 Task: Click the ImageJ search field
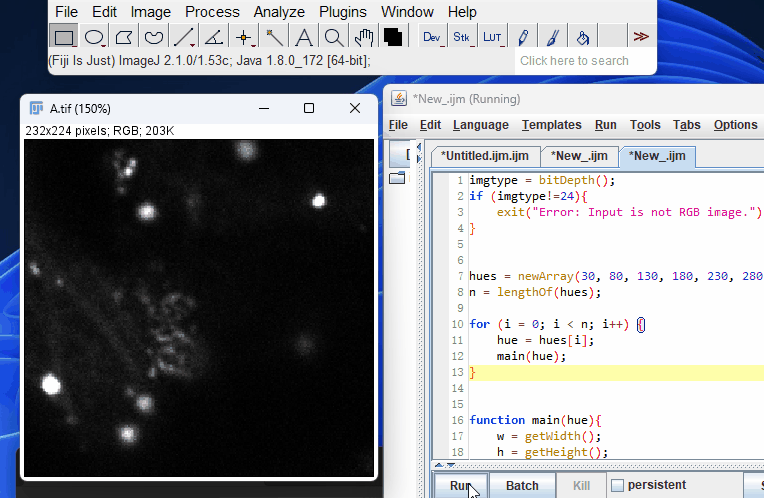585,61
